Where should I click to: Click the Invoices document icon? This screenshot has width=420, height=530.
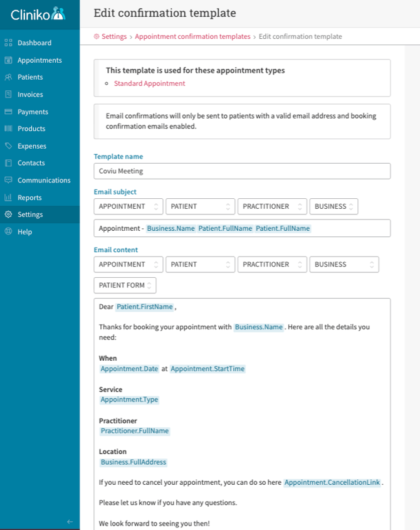8,95
